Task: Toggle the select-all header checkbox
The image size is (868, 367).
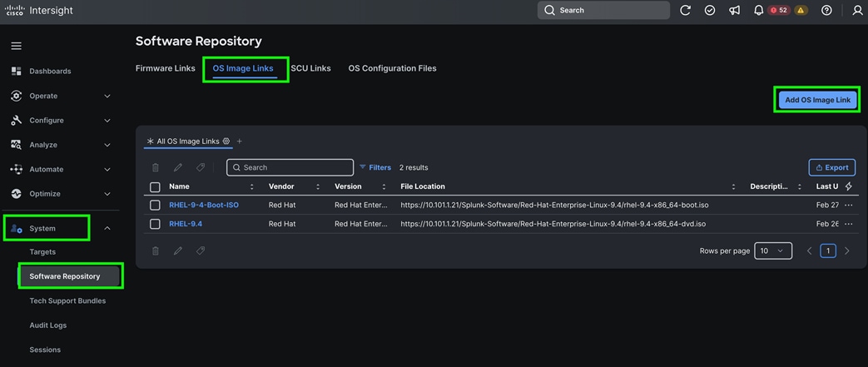Action: click(x=155, y=187)
